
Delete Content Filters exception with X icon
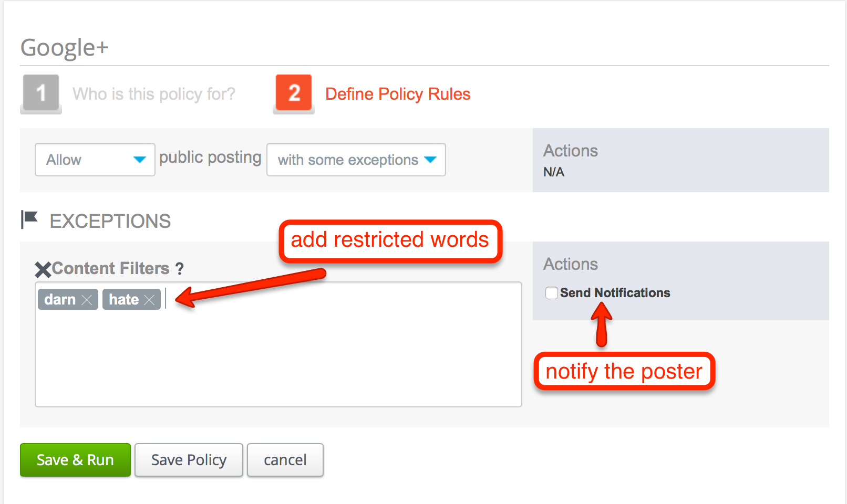[43, 270]
